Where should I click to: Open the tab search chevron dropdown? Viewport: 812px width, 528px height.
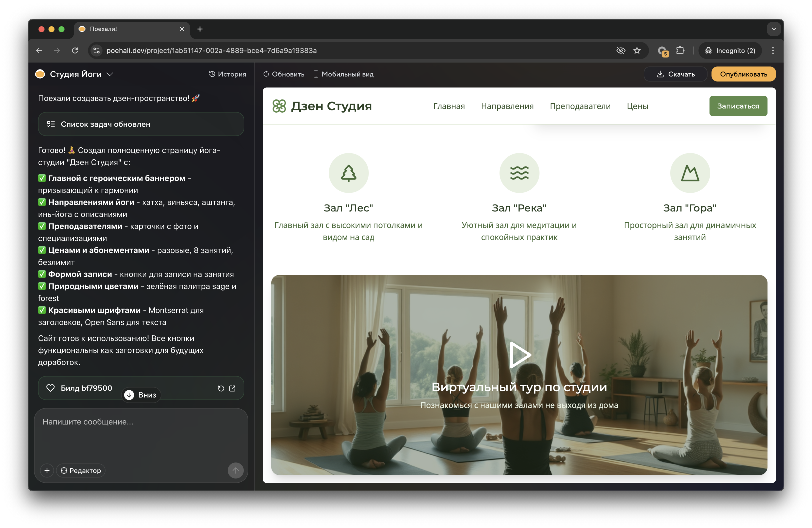[773, 29]
